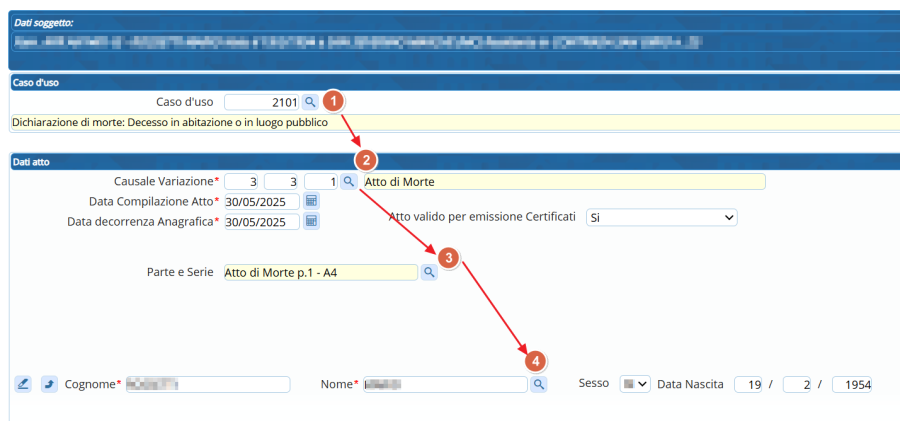Click the Data Nascita year field
The width and height of the screenshot is (900, 421).
pos(851,384)
